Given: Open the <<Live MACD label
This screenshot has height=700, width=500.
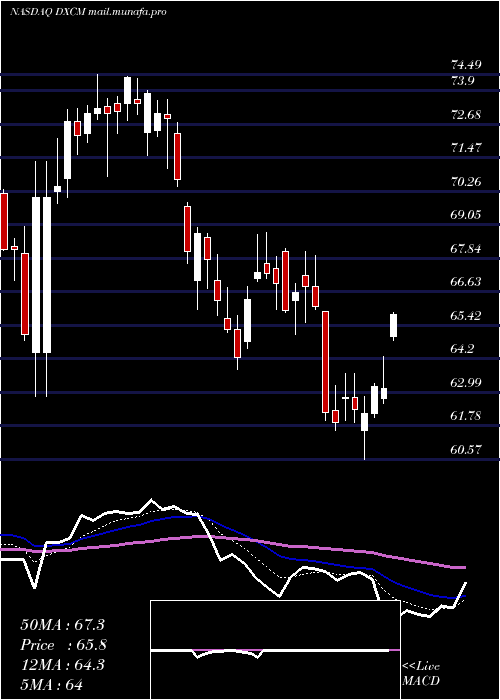Looking at the screenshot, I should (421, 674).
